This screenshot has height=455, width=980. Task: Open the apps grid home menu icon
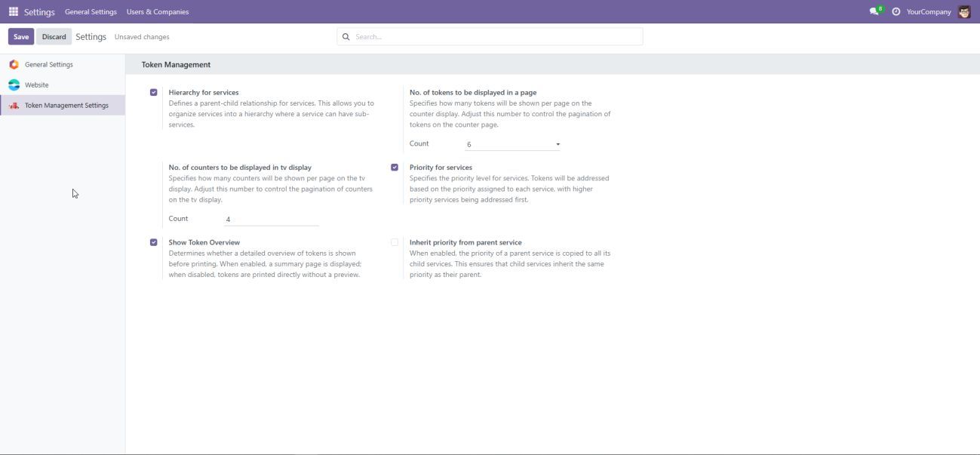tap(14, 11)
